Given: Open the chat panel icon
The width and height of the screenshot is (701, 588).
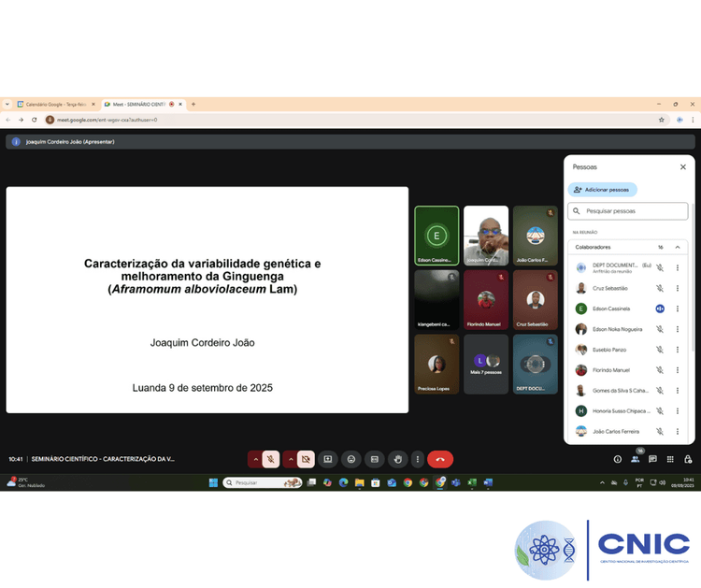Looking at the screenshot, I should pos(653,459).
